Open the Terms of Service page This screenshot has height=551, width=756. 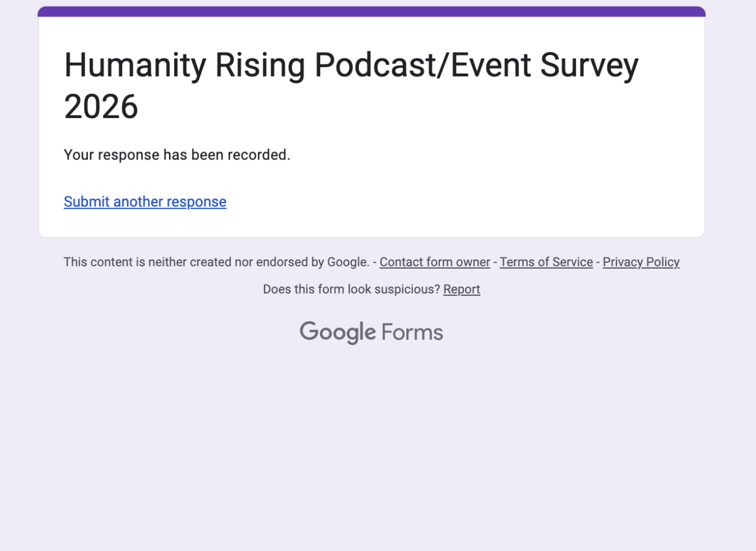[x=546, y=262]
